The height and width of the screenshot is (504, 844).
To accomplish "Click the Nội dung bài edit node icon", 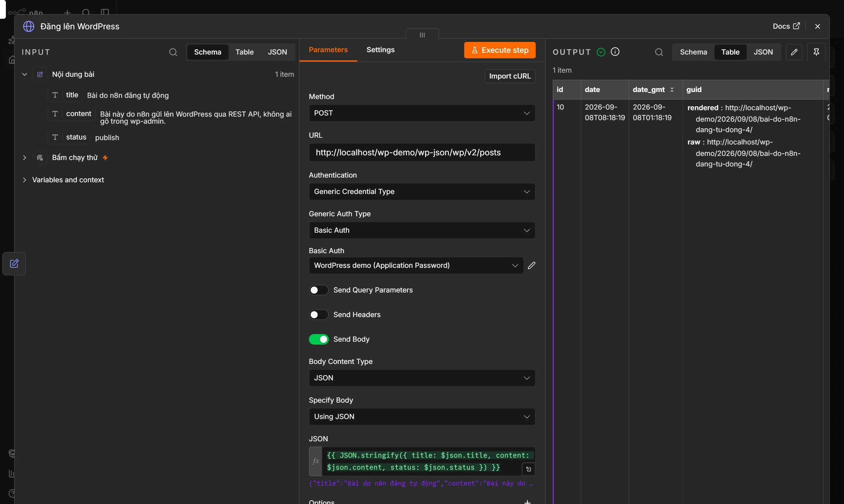I will coord(40,74).
